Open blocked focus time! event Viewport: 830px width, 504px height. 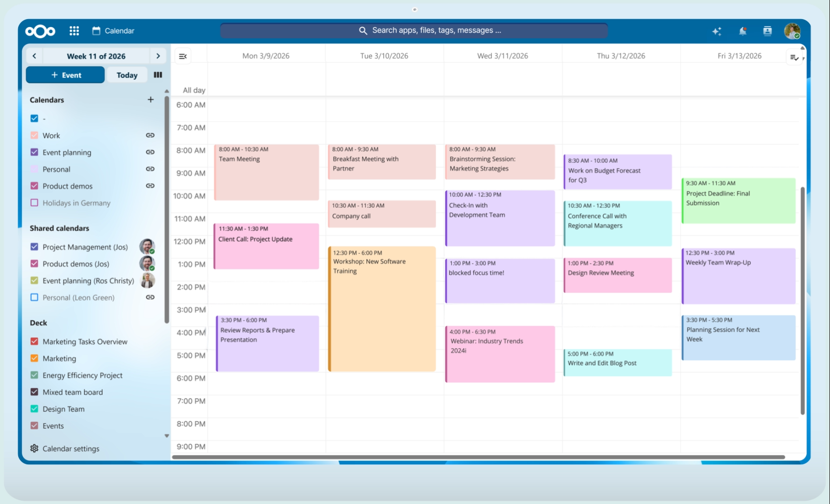(x=500, y=280)
